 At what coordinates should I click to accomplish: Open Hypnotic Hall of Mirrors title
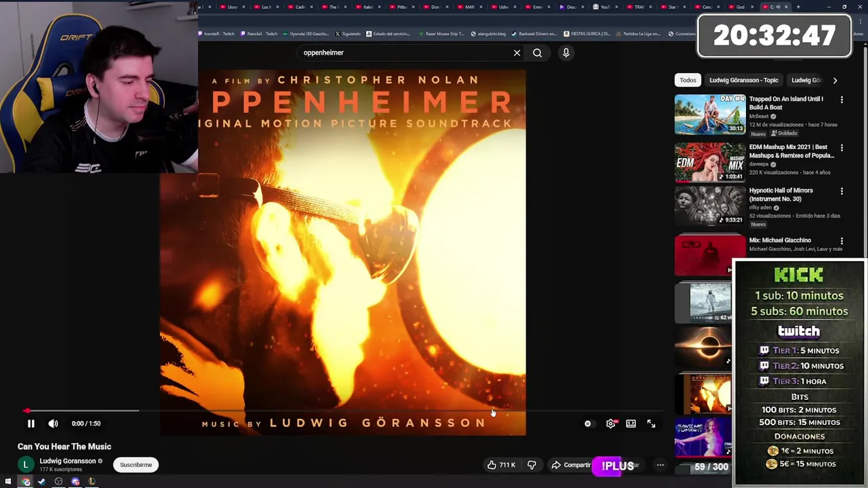click(781, 195)
